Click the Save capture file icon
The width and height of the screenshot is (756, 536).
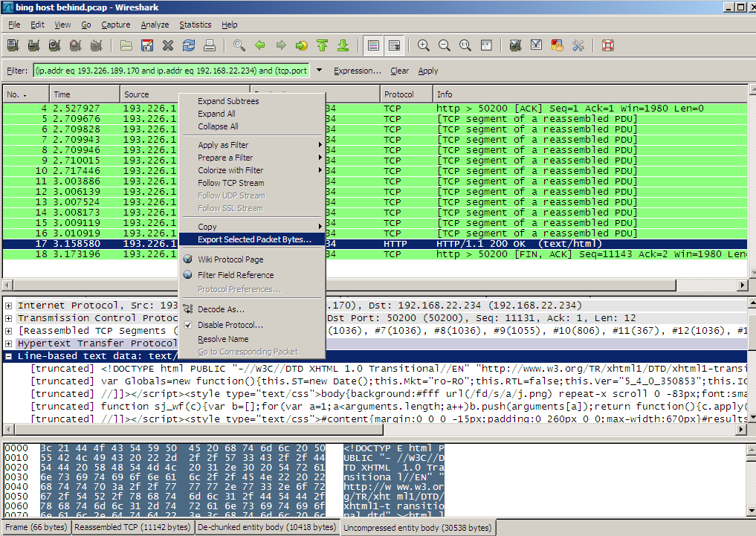[147, 45]
